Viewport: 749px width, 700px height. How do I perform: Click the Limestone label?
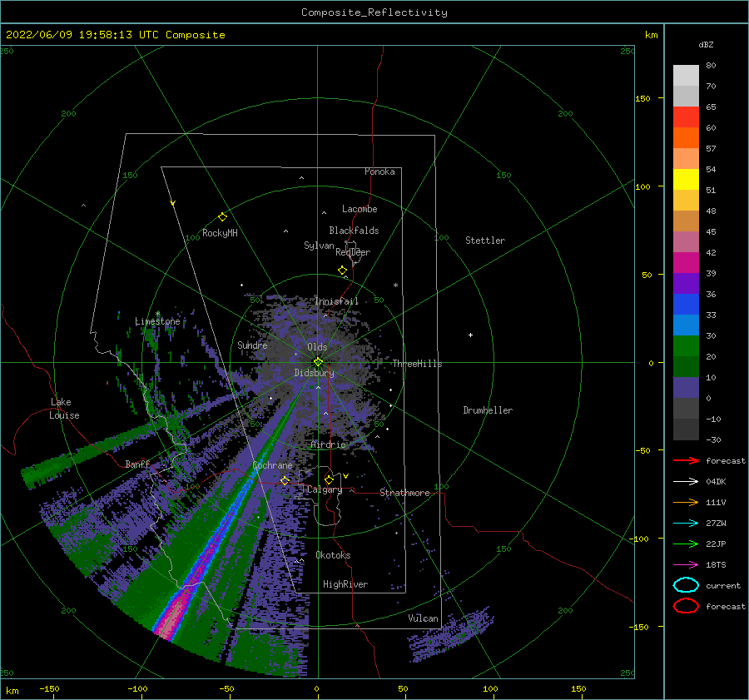point(157,321)
